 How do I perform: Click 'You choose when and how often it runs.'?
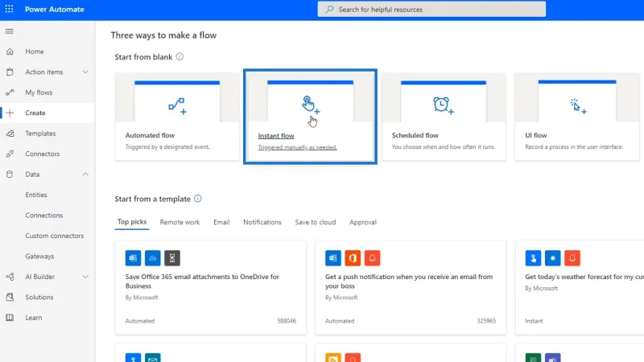tap(444, 147)
